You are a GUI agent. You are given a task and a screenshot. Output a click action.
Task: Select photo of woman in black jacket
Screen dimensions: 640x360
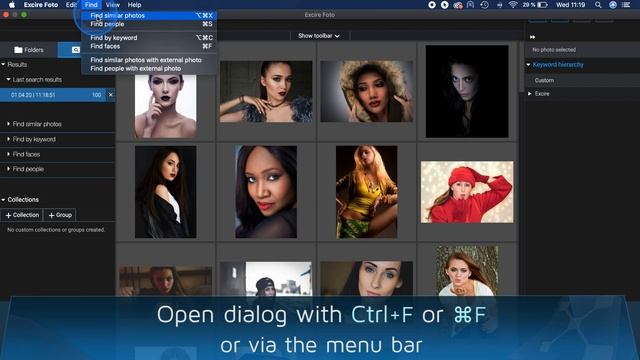click(165, 192)
